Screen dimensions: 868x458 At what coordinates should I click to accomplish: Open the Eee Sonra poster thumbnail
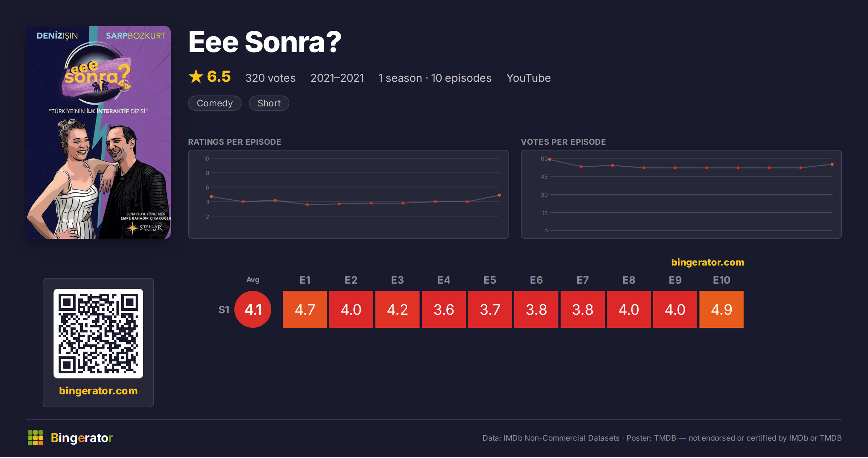pos(98,132)
